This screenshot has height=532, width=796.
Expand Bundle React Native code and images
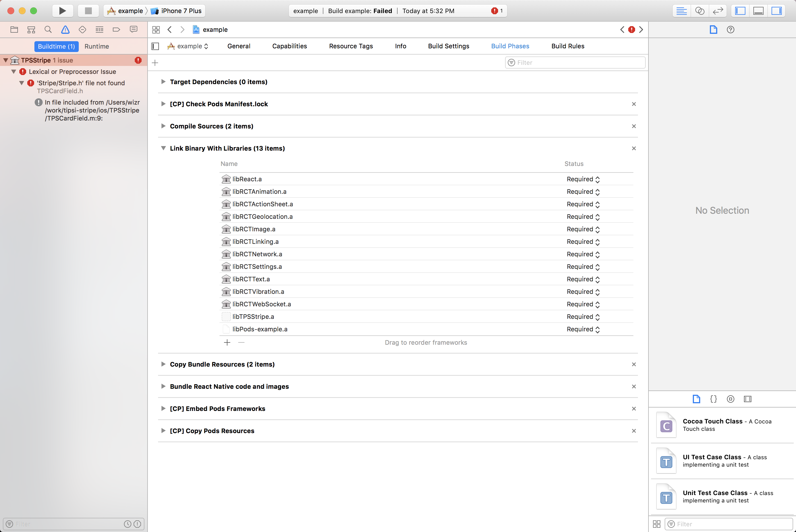(163, 386)
